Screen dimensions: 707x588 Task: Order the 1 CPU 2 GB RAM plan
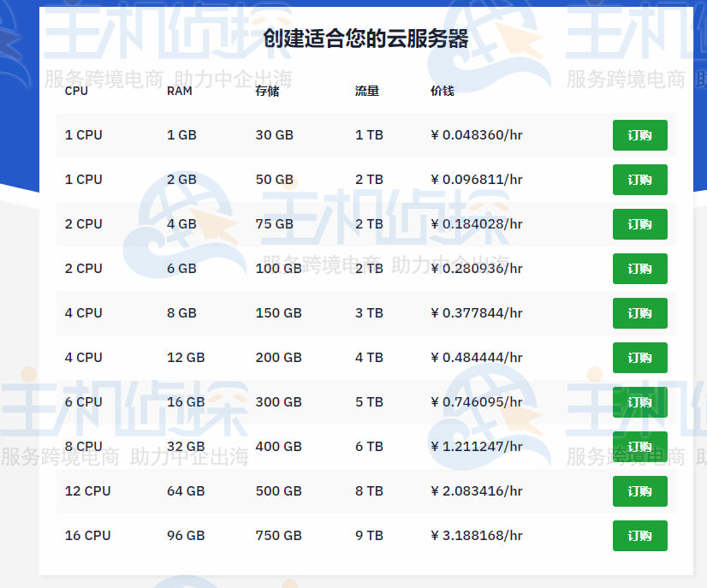[639, 180]
